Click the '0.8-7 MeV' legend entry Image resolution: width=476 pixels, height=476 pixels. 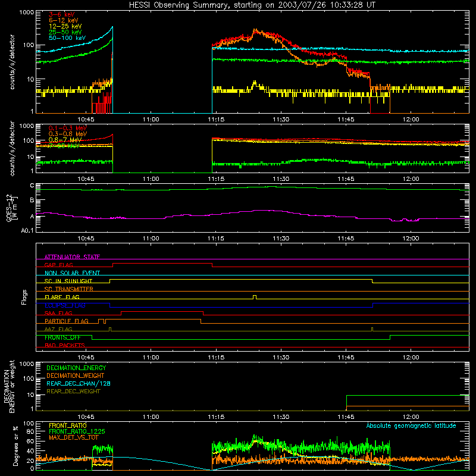click(x=65, y=140)
